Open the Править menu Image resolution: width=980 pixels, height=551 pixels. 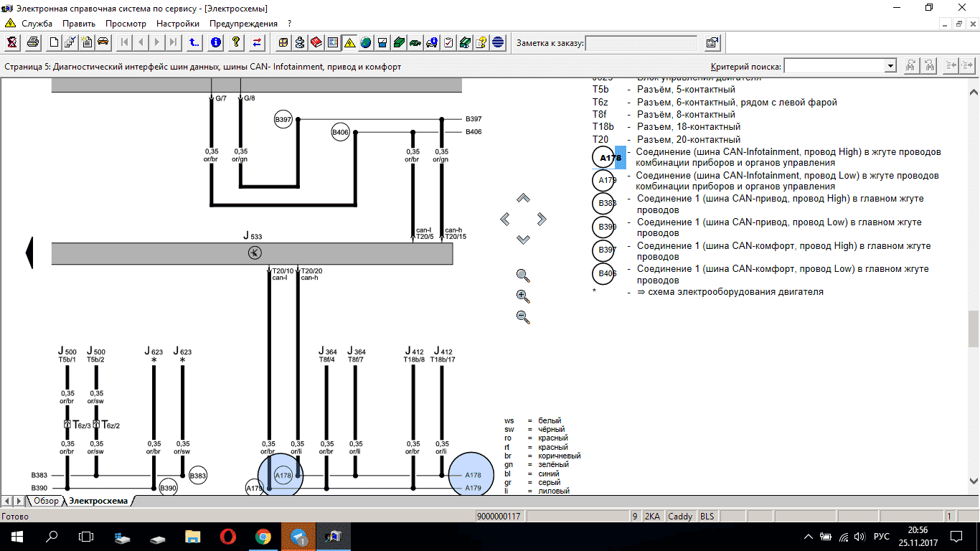coord(79,24)
